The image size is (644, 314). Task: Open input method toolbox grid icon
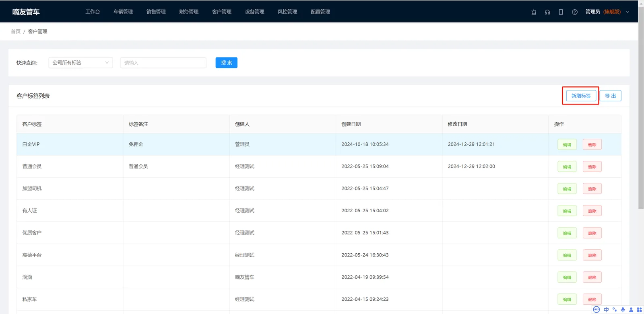click(639, 310)
